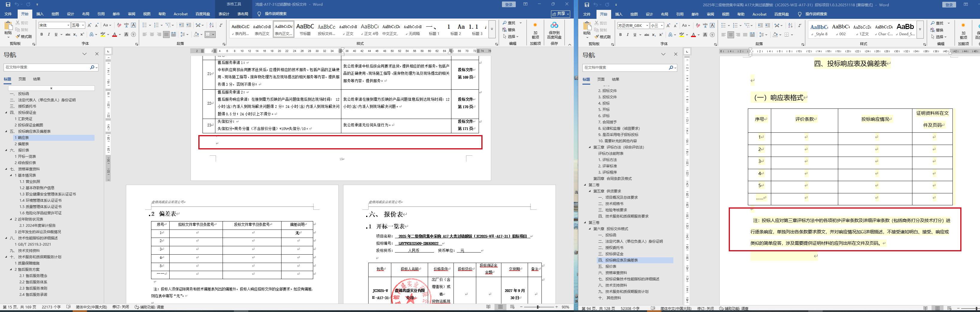Image resolution: width=980 pixels, height=312 pixels.
Task: Select 五、报价表 in right navigation pane
Action: [607, 266]
